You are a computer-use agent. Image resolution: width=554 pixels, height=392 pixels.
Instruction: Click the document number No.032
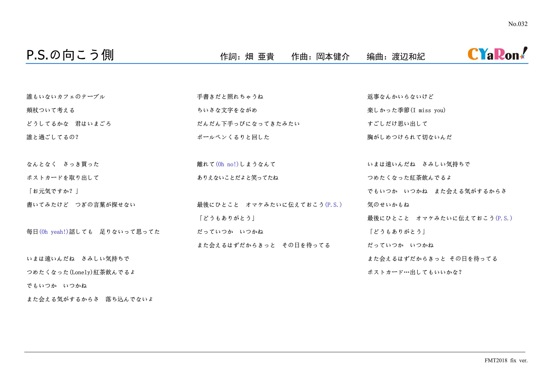518,24
